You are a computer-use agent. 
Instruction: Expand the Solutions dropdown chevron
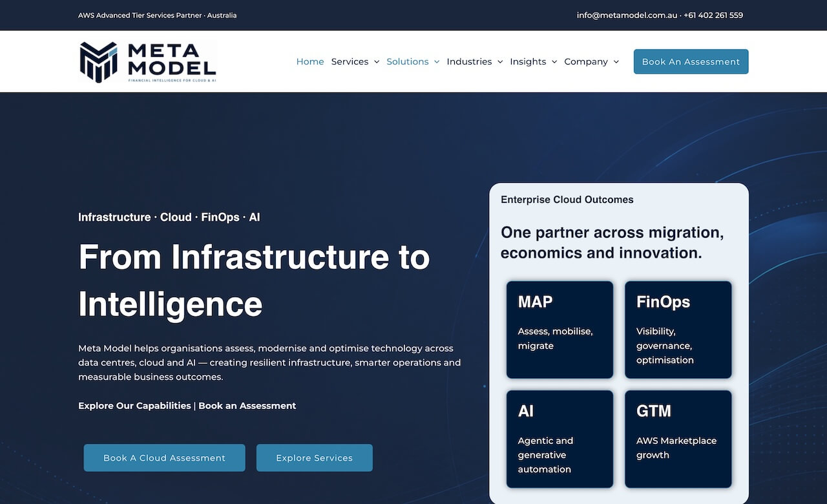click(x=437, y=62)
